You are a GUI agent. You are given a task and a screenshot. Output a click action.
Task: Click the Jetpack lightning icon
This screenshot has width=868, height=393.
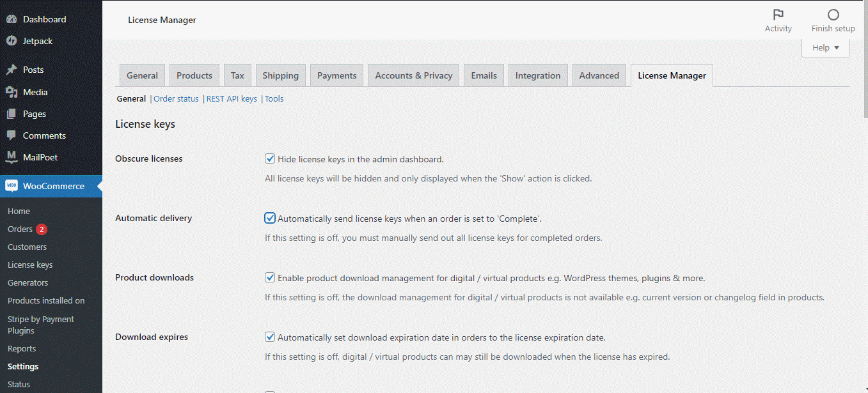coord(11,41)
